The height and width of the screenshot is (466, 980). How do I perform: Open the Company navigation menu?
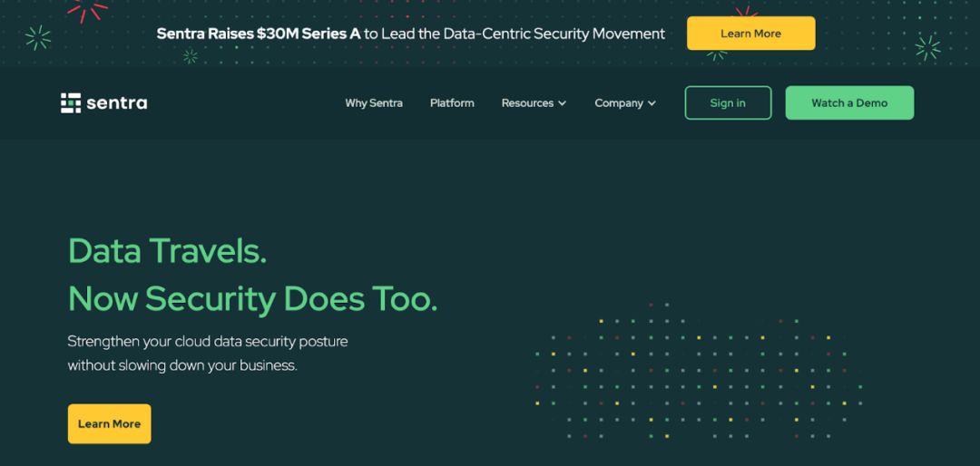(x=619, y=103)
